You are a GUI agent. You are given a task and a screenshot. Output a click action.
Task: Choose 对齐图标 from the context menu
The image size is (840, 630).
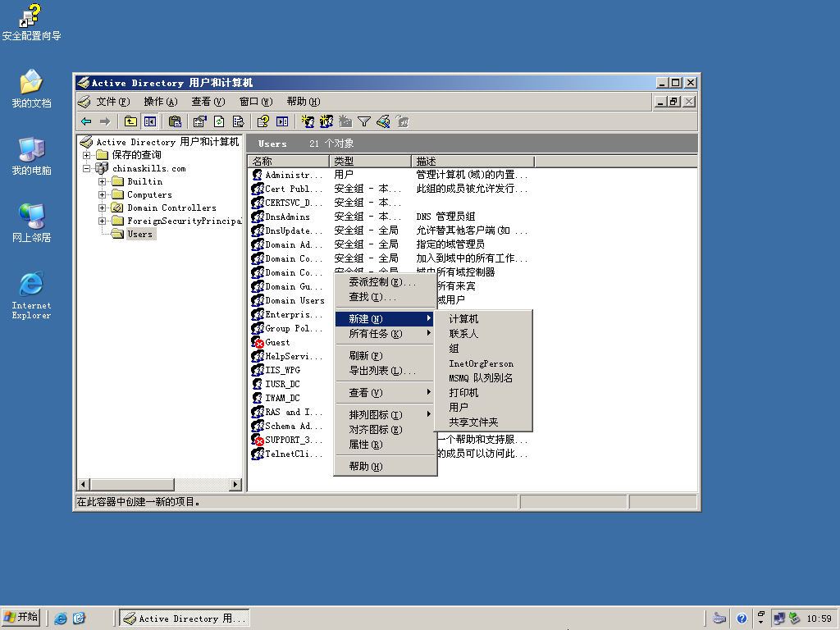click(x=386, y=430)
